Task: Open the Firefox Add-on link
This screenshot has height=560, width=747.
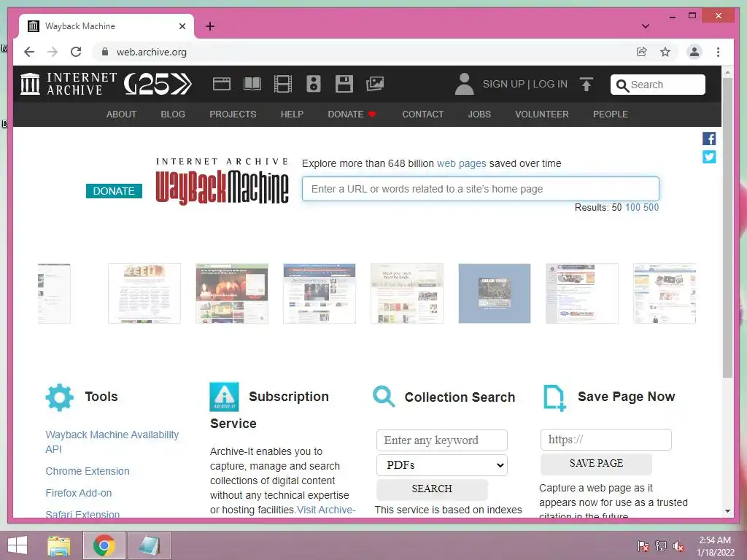Action: pyautogui.click(x=79, y=493)
